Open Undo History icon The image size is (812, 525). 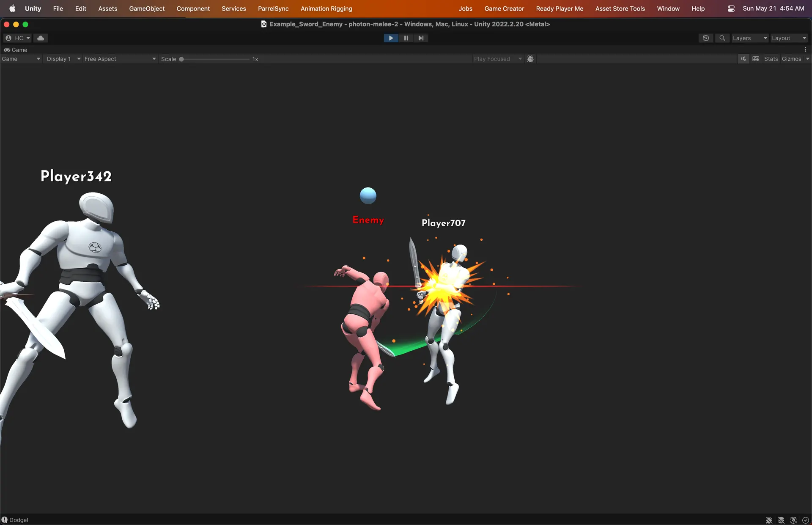click(706, 38)
